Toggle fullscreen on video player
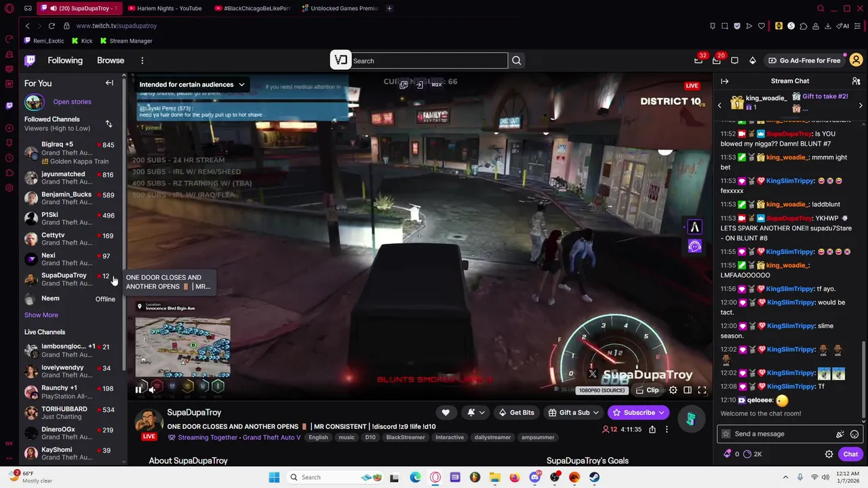The height and width of the screenshot is (488, 868). [702, 390]
